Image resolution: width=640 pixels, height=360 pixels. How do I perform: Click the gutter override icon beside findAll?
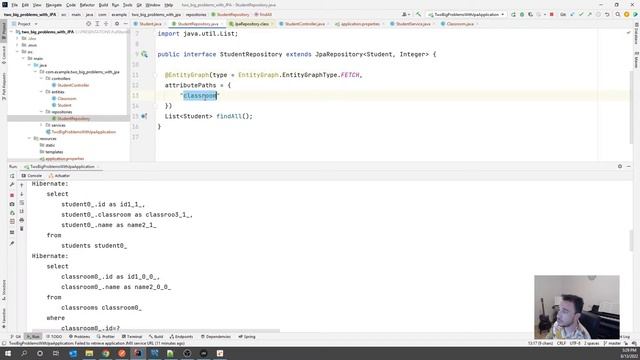(x=144, y=116)
